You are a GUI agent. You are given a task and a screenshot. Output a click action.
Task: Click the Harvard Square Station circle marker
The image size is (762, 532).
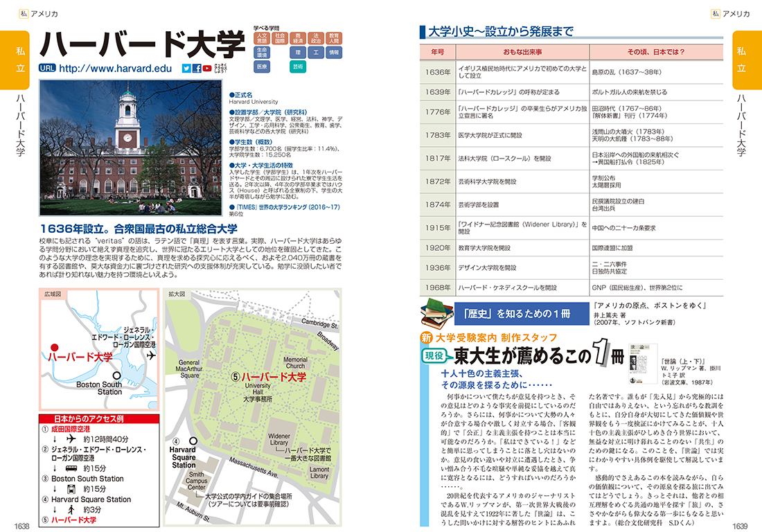(x=193, y=441)
